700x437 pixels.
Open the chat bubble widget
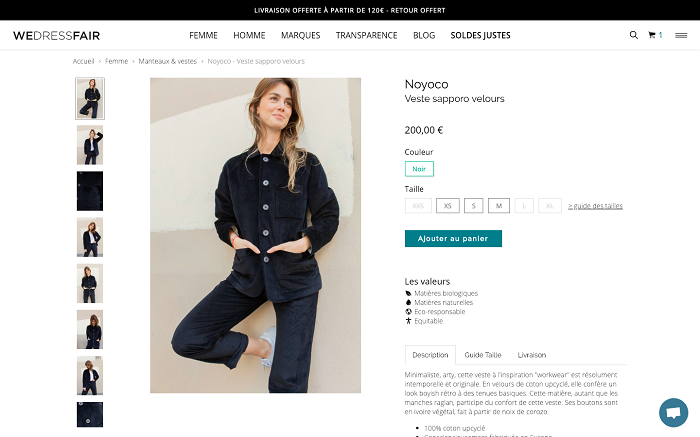[x=673, y=412]
